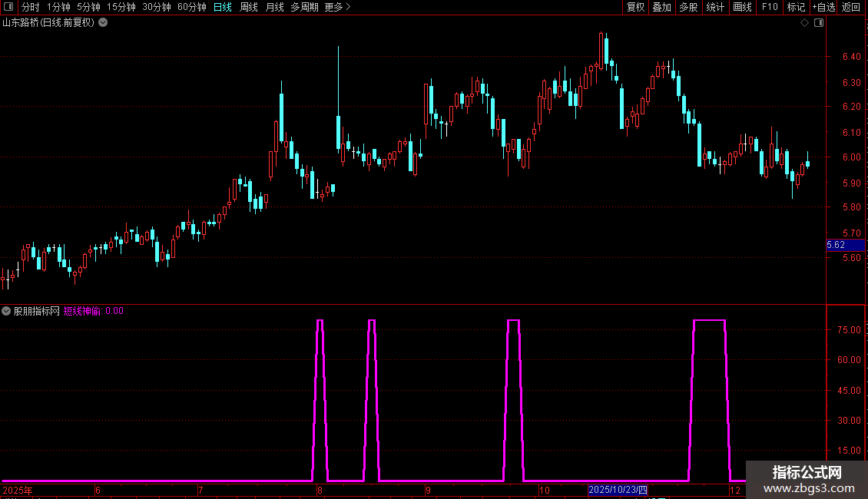Switch to 日线 daily chart
Screen dimensions: 868x499
[223, 7]
